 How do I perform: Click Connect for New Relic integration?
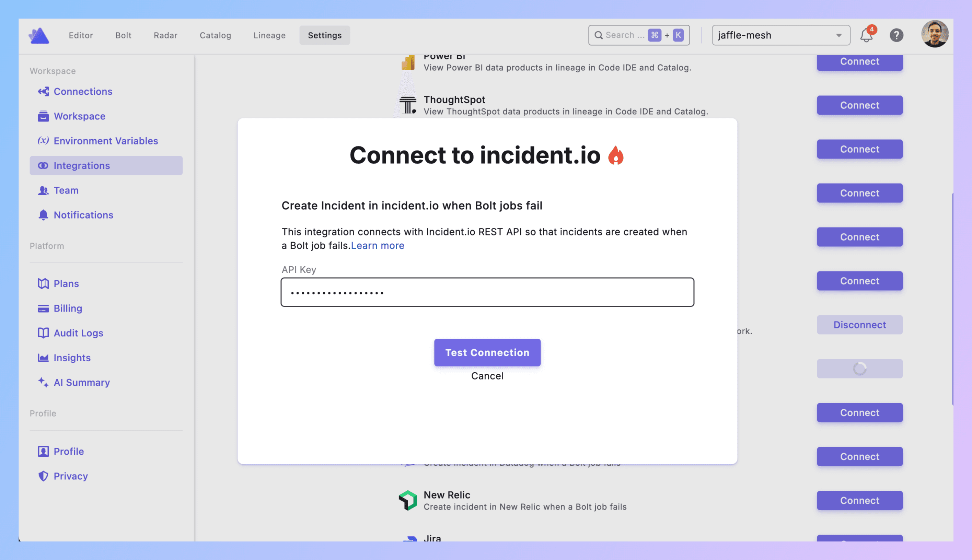[859, 500]
